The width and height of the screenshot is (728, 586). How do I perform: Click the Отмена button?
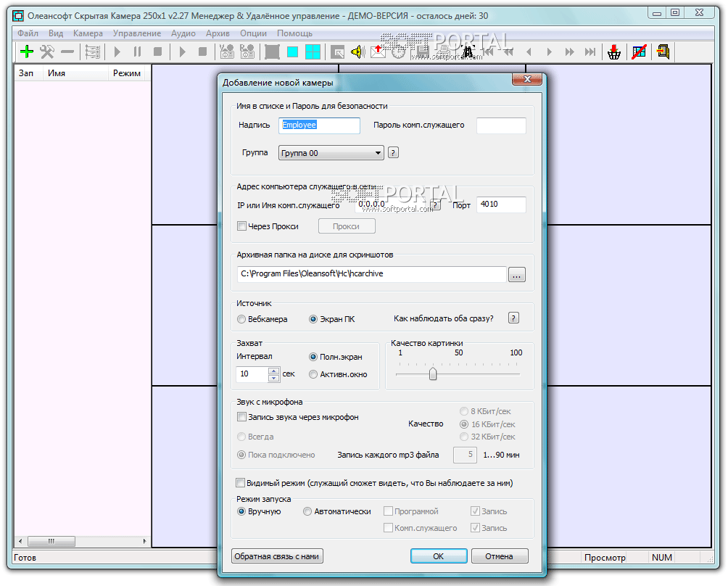click(500, 556)
